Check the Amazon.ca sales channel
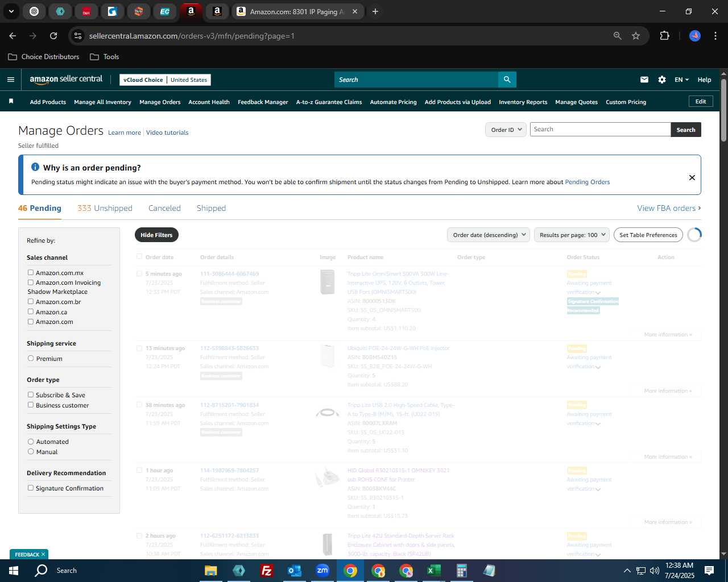The image size is (728, 582). 31,311
